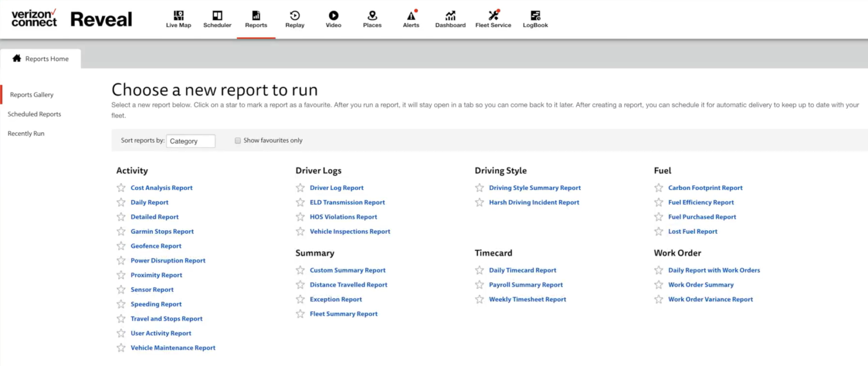Open the Driver Log Report
868x366 pixels.
pyautogui.click(x=336, y=187)
